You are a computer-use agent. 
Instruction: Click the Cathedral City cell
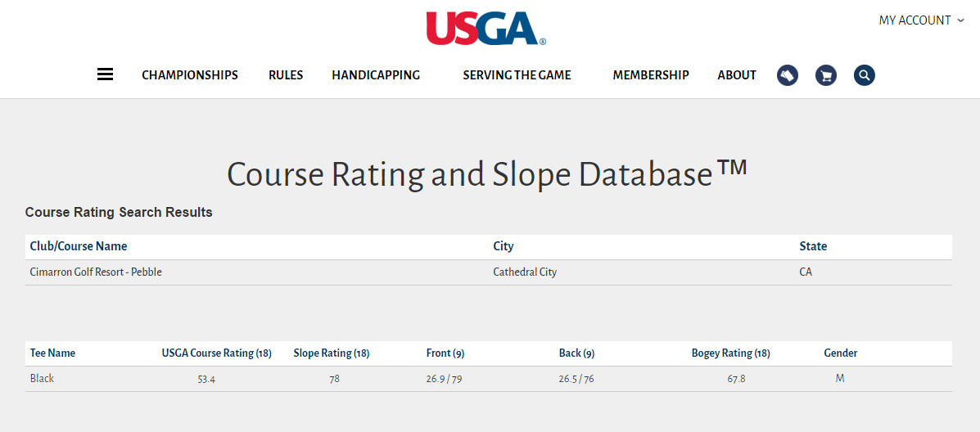(525, 272)
